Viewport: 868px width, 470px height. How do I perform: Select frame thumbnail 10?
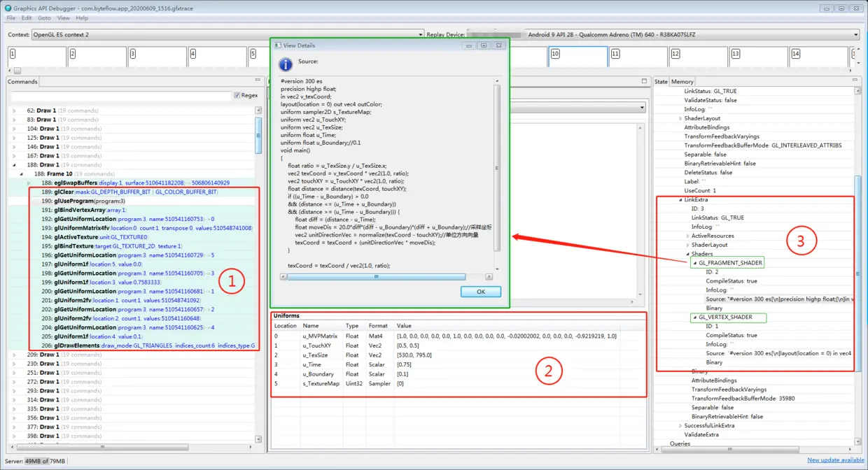(578, 57)
